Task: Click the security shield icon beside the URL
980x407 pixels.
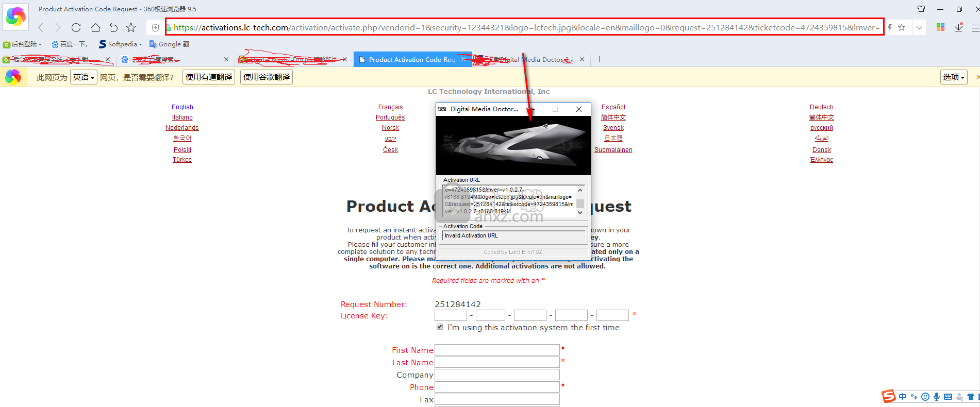Action: tap(155, 28)
